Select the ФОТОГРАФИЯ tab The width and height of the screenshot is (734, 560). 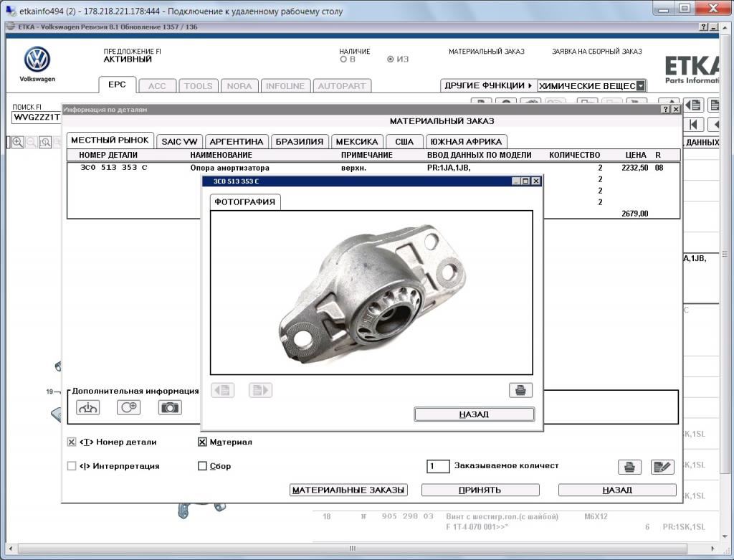[x=245, y=201]
